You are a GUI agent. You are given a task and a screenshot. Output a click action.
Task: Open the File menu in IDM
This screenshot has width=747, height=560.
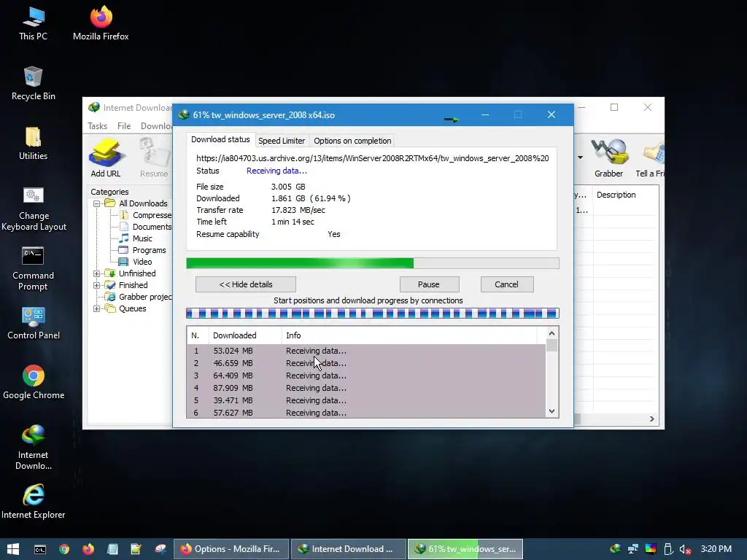[124, 125]
